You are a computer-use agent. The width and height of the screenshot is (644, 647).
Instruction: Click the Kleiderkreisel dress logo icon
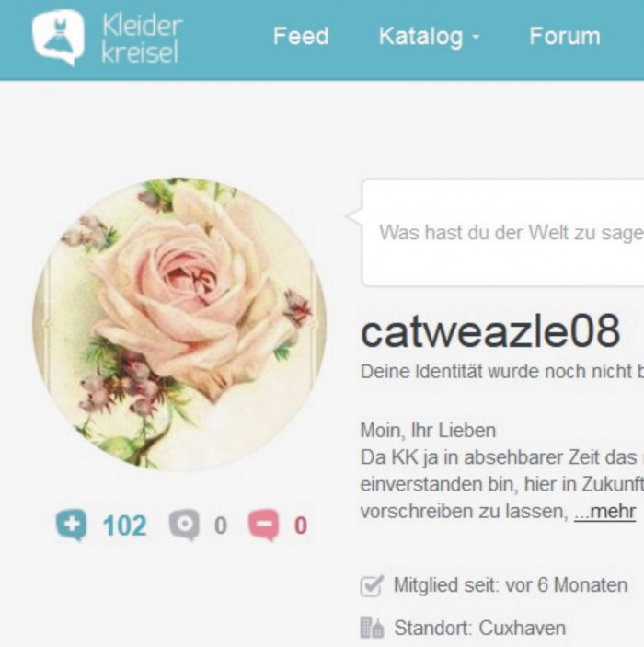pyautogui.click(x=58, y=38)
